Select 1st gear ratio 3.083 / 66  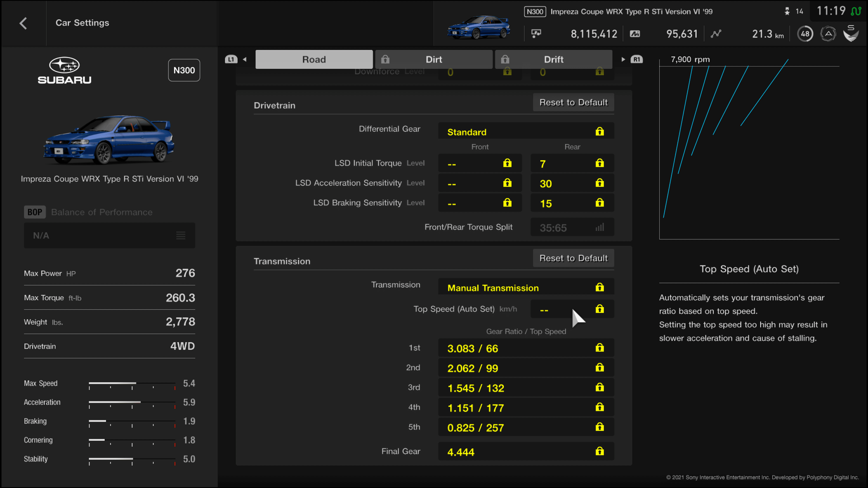pos(526,348)
